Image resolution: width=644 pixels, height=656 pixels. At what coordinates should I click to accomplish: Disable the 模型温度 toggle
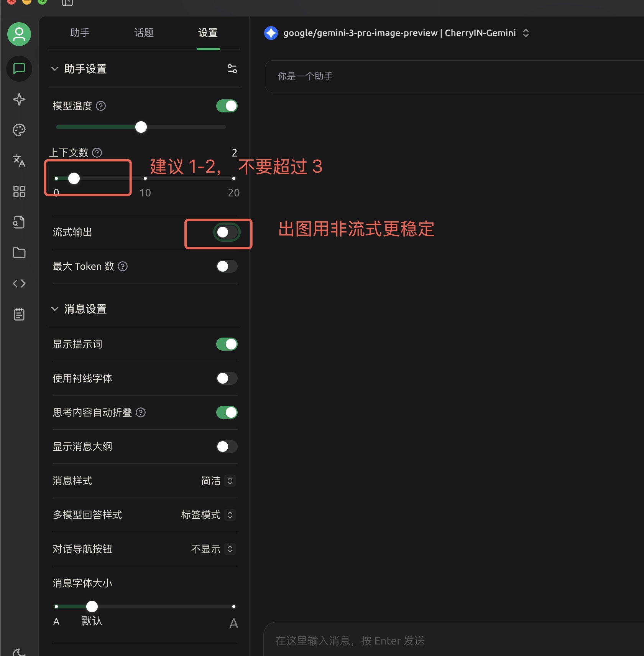click(227, 106)
